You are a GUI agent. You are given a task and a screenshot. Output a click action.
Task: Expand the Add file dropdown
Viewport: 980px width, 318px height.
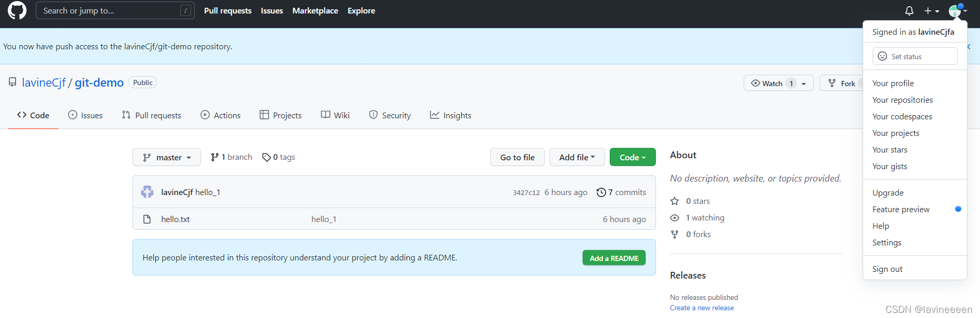point(577,157)
